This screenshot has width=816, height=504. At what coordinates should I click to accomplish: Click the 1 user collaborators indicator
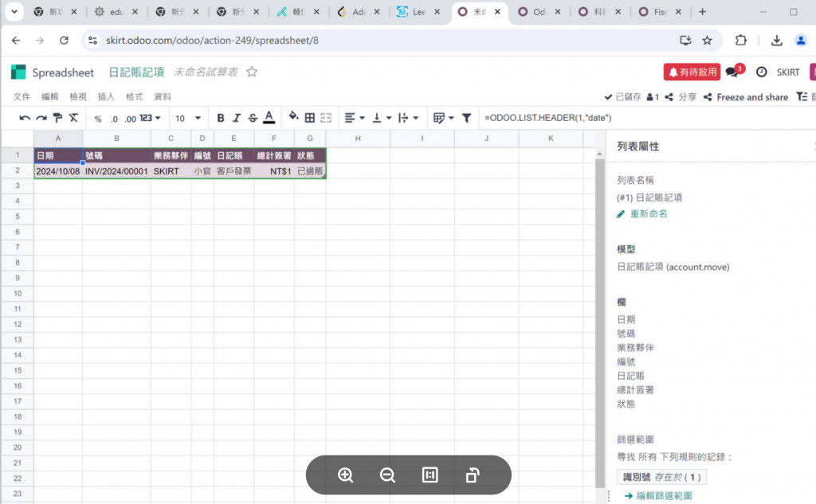coord(653,97)
